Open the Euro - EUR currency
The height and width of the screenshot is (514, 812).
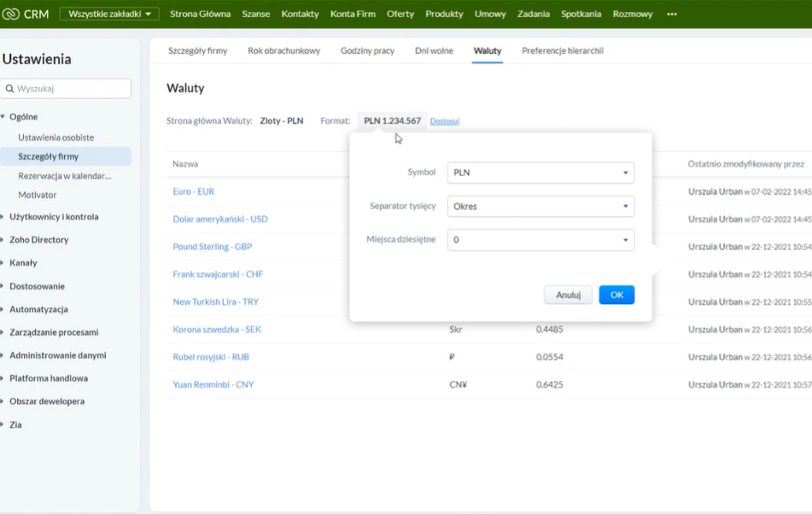[x=194, y=191]
